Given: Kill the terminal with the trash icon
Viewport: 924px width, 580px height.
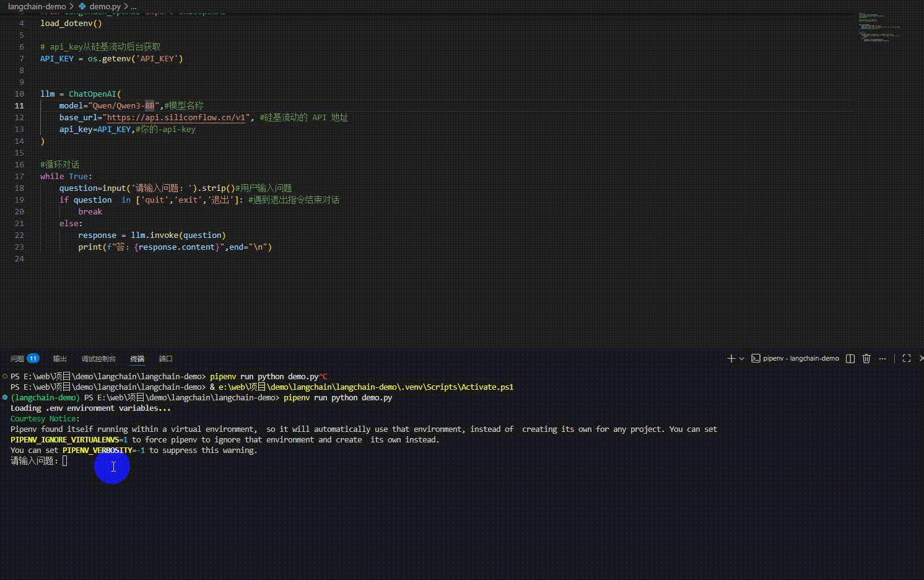Looking at the screenshot, I should [x=866, y=359].
